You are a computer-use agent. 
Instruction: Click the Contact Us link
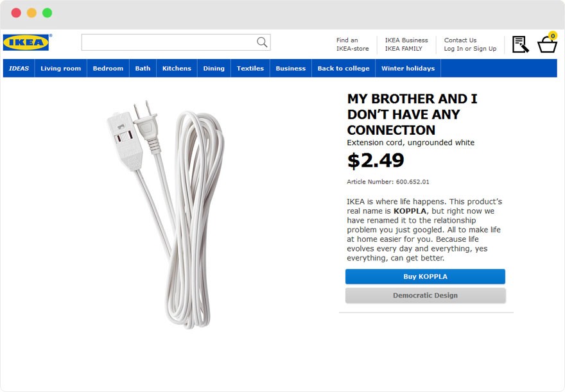coord(460,40)
